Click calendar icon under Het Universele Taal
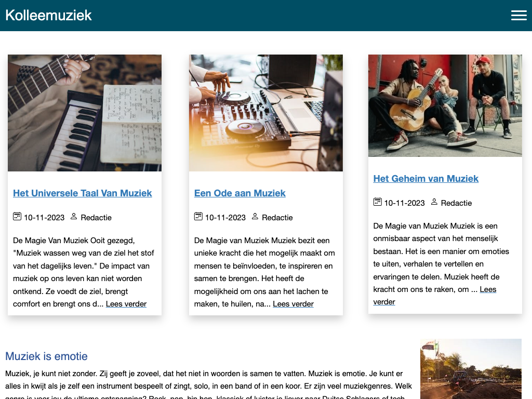 [x=17, y=217]
